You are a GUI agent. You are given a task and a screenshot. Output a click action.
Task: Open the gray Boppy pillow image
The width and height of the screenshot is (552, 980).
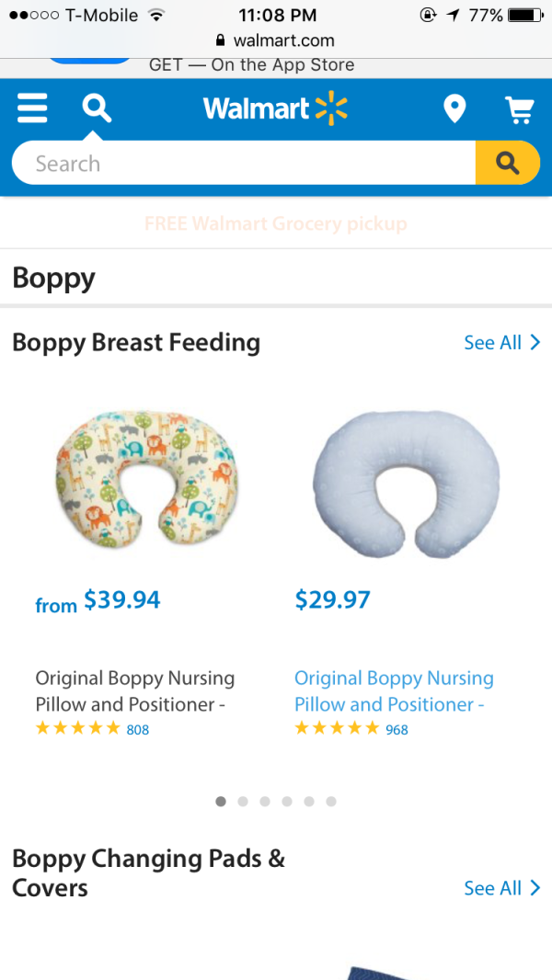(406, 481)
